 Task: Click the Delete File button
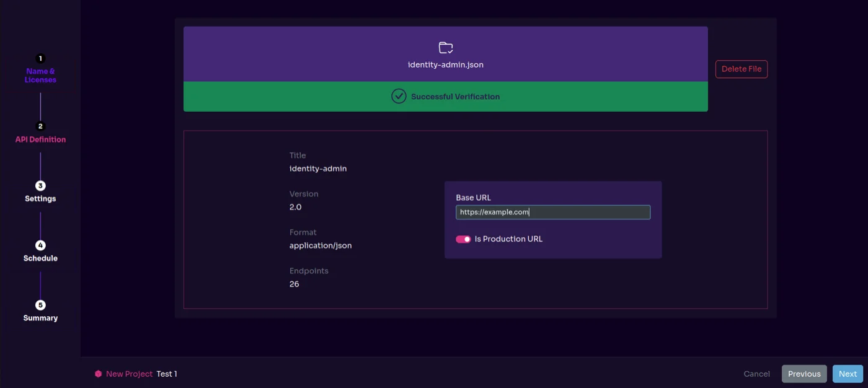click(741, 69)
